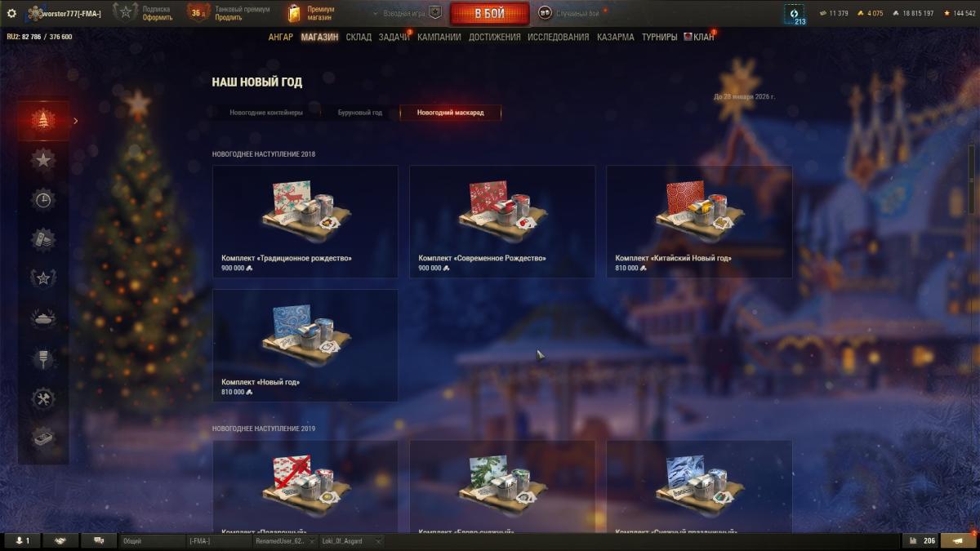Image resolution: width=980 pixels, height=551 pixels.
Task: Click Оформить subscription link
Action: [158, 17]
